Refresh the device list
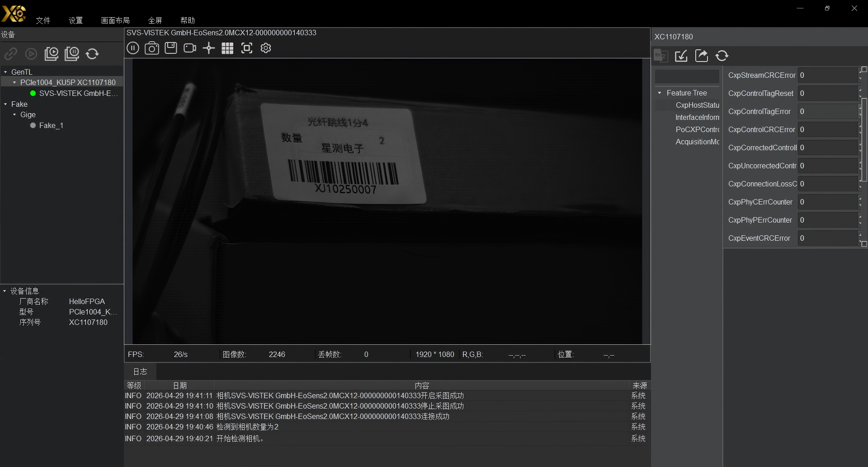This screenshot has width=868, height=467. [x=92, y=54]
